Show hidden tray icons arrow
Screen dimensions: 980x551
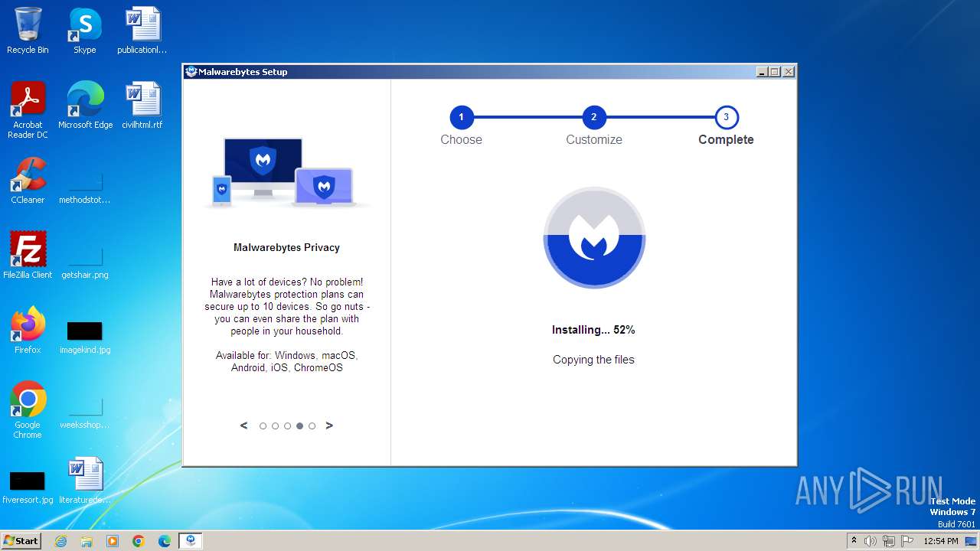tap(854, 540)
